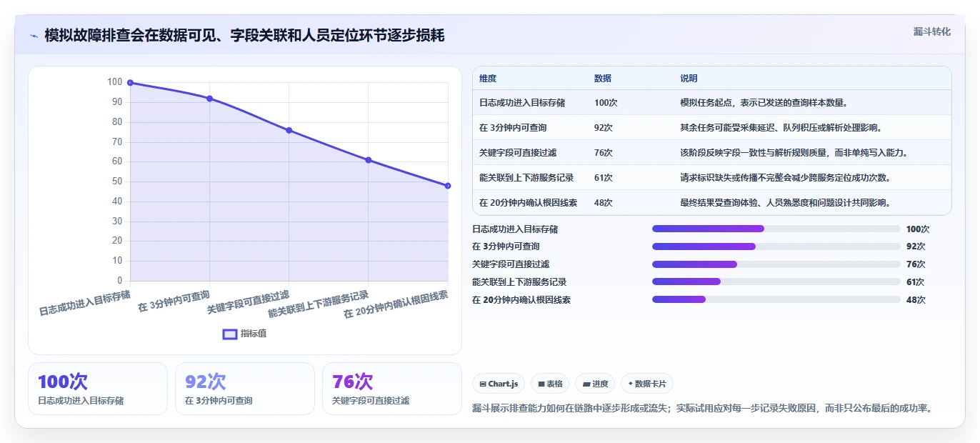Click the 61次 value in the table
The height and width of the screenshot is (443, 980).
click(604, 178)
